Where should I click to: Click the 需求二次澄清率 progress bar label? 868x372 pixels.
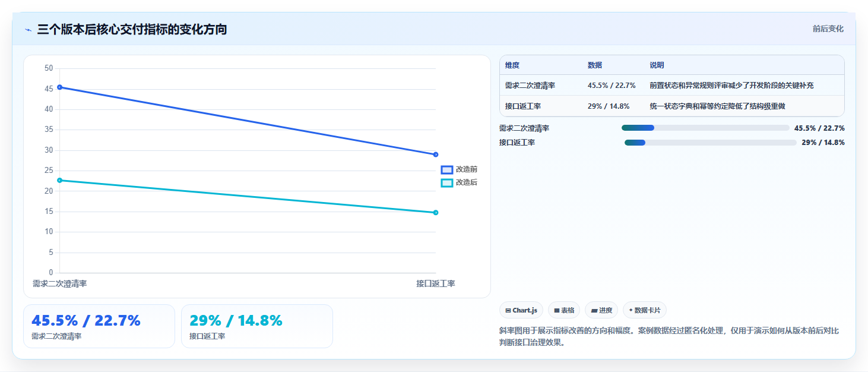pos(524,128)
